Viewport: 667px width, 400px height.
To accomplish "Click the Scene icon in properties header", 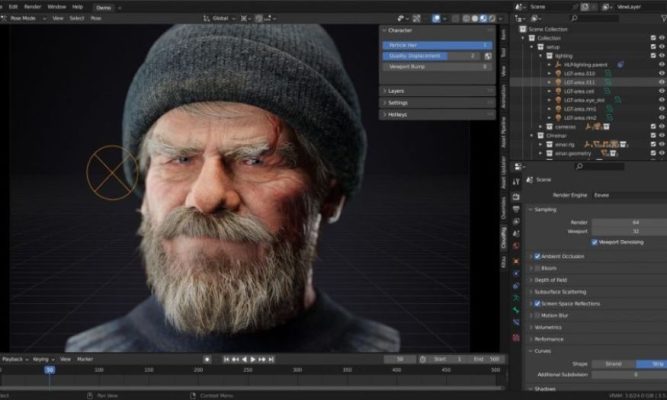I will (529, 180).
